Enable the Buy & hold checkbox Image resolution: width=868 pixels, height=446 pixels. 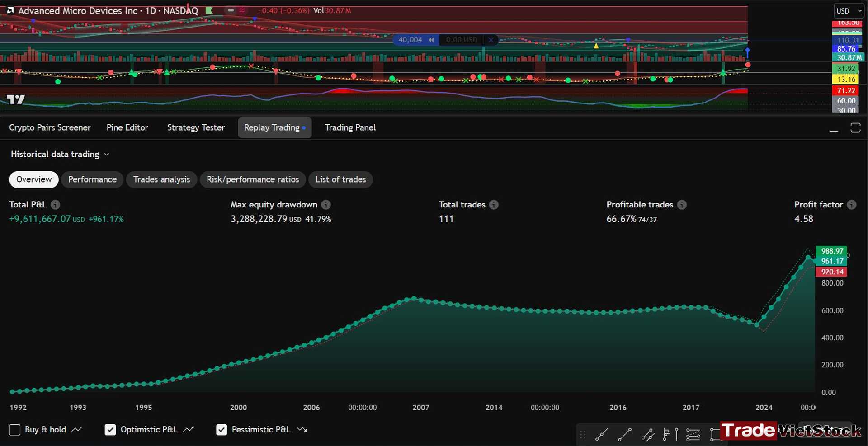pos(15,430)
